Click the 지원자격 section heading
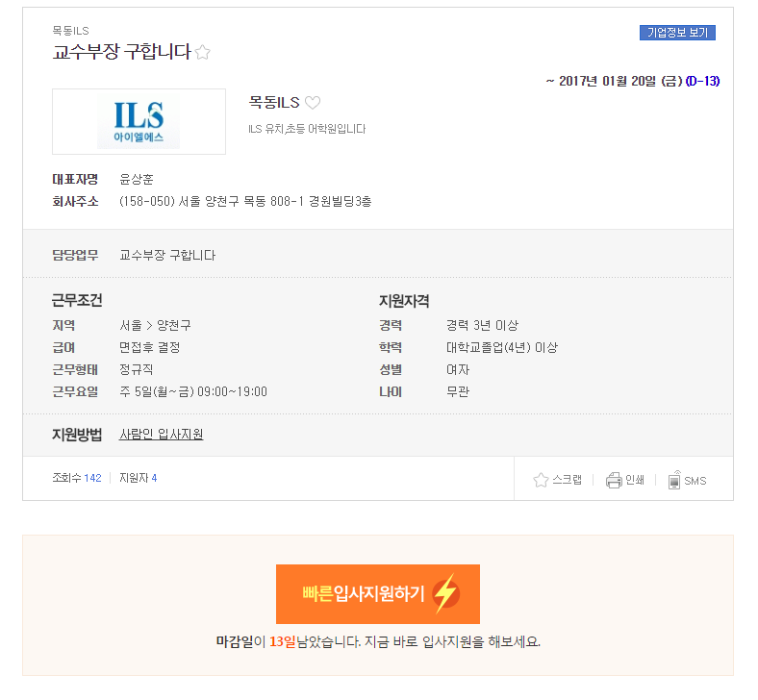This screenshot has height=700, width=758. click(x=404, y=301)
